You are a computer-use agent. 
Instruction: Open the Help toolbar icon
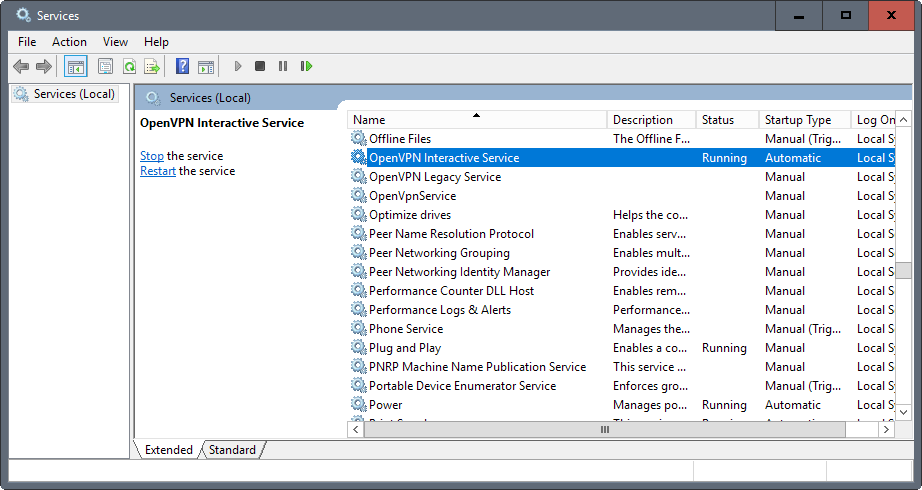pyautogui.click(x=183, y=66)
